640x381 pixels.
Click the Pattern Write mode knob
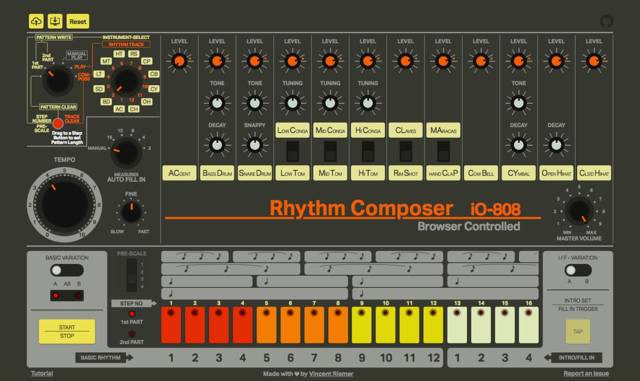click(x=58, y=80)
